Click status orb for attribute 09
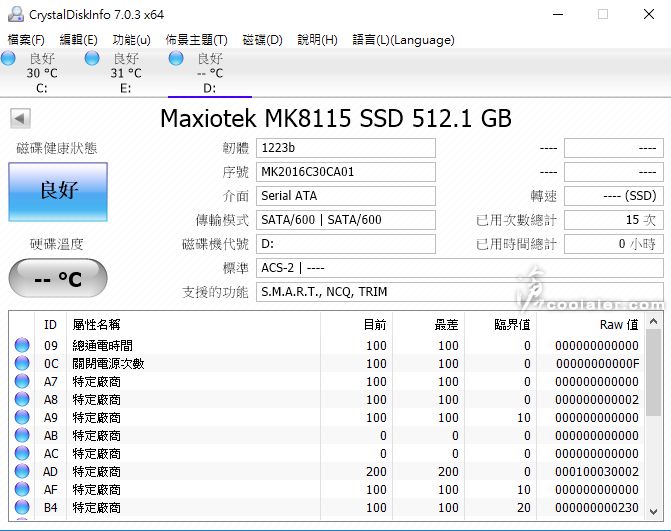Screen dimensions: 671x531 point(22,345)
